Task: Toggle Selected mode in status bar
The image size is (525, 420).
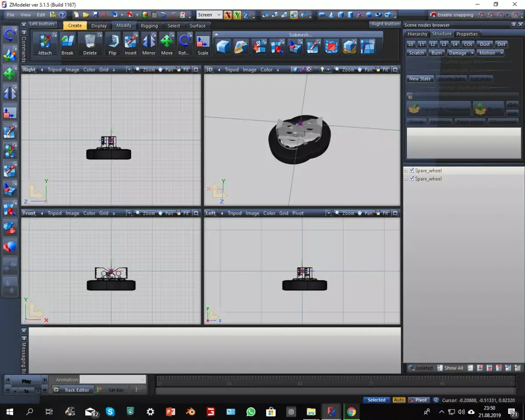Action: click(x=376, y=400)
